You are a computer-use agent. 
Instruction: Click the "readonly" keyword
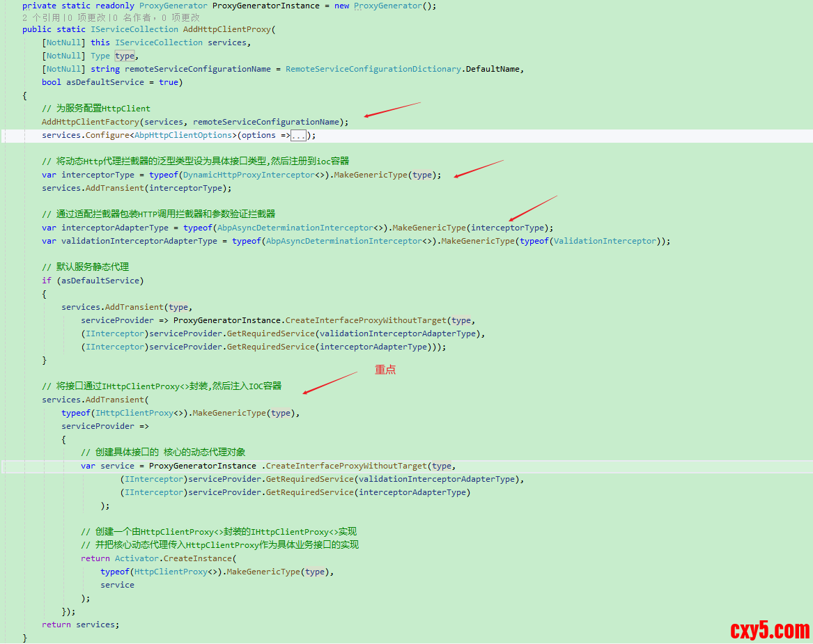[x=115, y=6]
